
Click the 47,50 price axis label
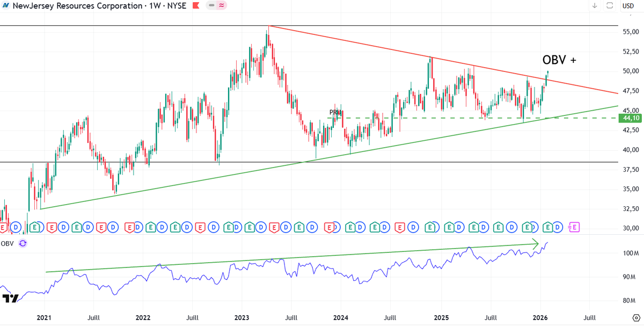[x=630, y=91]
